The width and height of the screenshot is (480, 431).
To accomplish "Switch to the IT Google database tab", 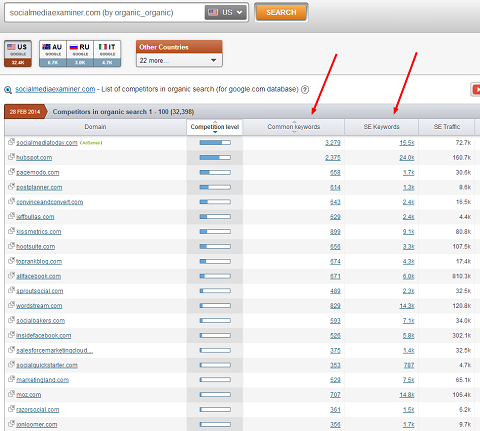I will pyautogui.click(x=107, y=54).
